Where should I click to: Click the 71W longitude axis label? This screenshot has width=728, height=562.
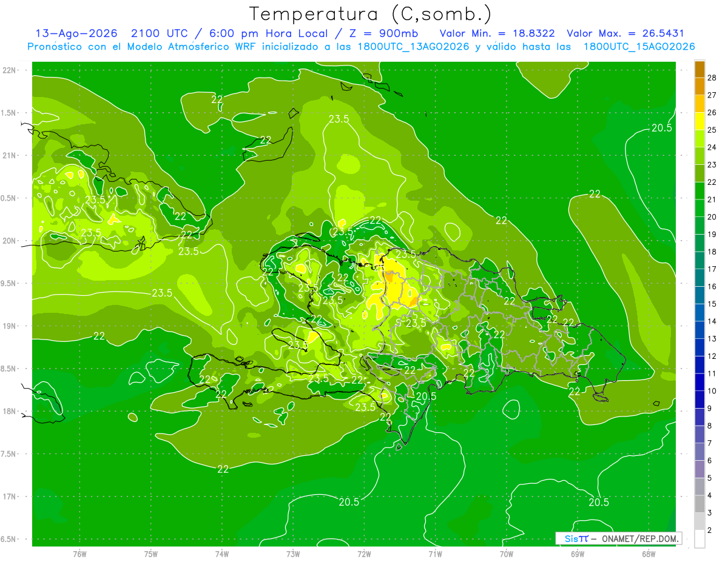(x=436, y=554)
